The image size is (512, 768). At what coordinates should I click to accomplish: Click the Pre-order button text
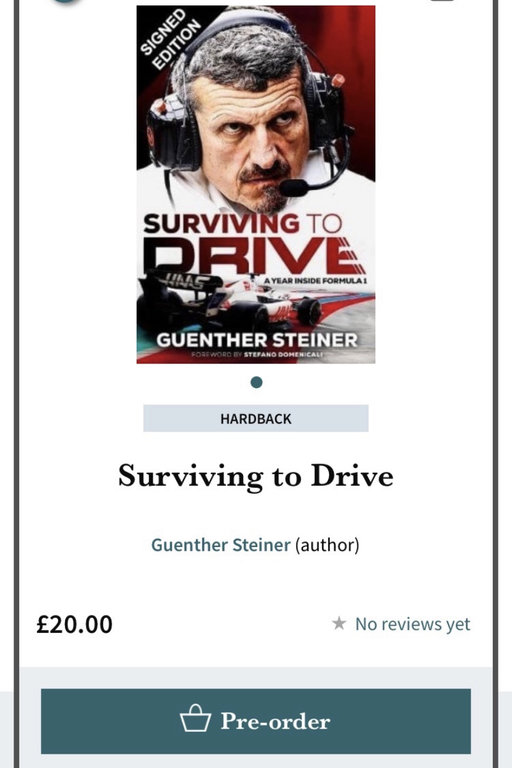pos(275,721)
